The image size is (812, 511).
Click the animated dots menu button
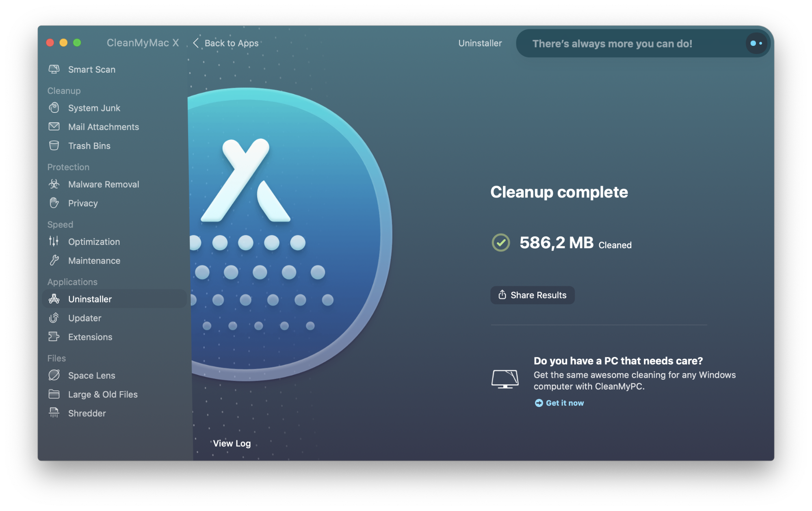click(x=756, y=43)
